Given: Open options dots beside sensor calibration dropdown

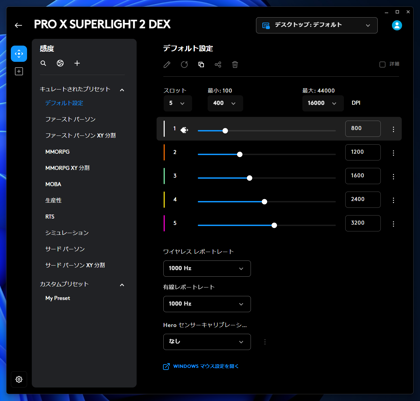Looking at the screenshot, I should point(265,342).
